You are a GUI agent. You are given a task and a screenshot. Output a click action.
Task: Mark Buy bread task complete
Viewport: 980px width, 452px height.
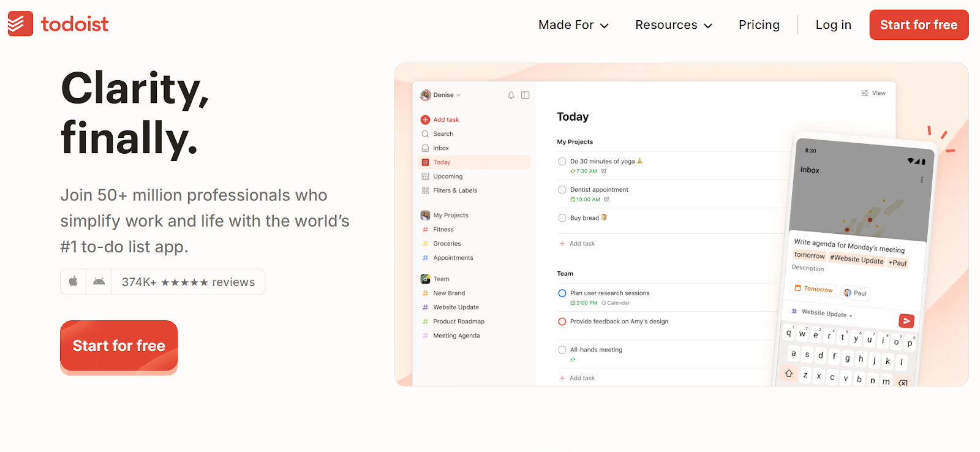562,218
